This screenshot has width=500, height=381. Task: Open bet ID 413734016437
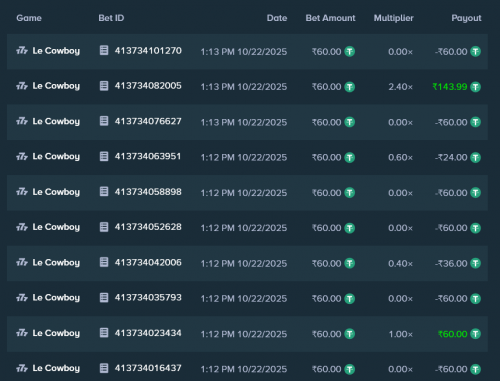click(148, 368)
